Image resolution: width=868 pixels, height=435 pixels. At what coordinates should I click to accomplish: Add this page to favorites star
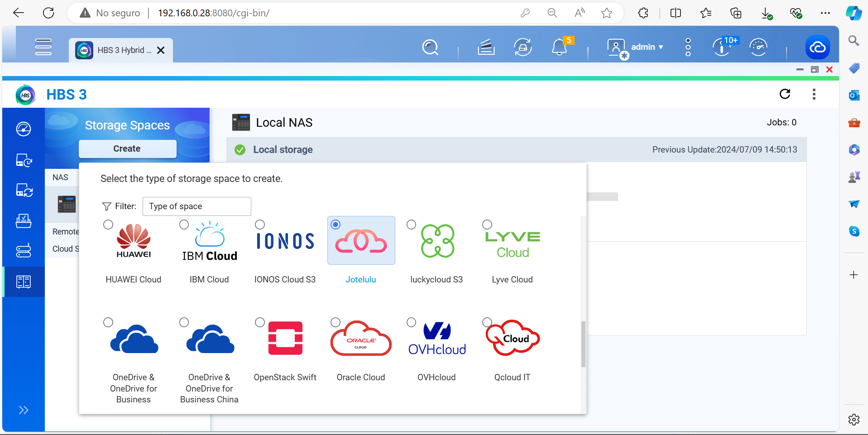(607, 13)
